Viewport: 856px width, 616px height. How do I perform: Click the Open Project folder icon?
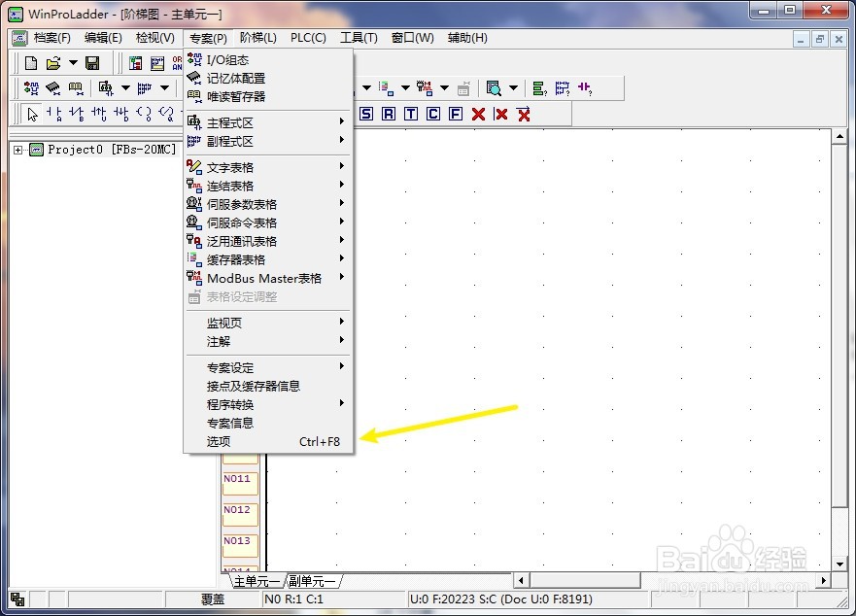click(x=53, y=63)
